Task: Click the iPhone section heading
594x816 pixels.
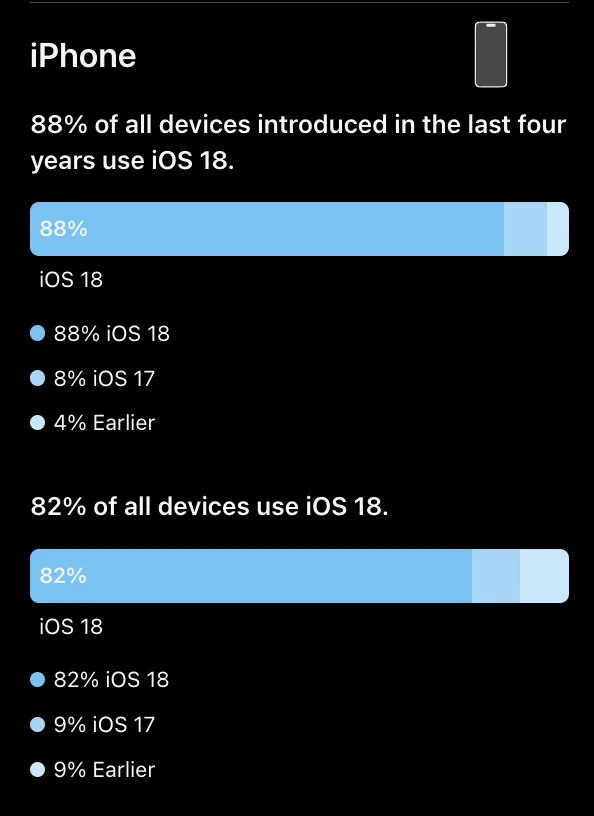Action: (83, 56)
